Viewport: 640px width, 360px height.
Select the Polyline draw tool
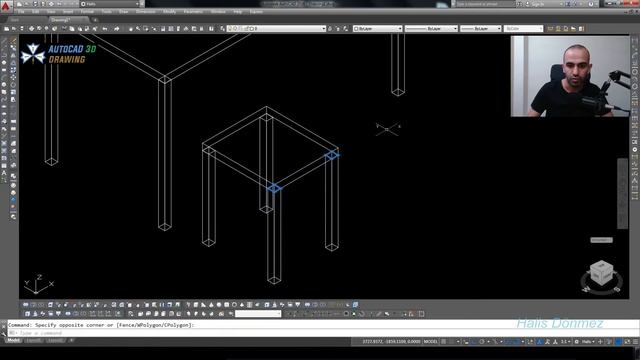(4, 56)
